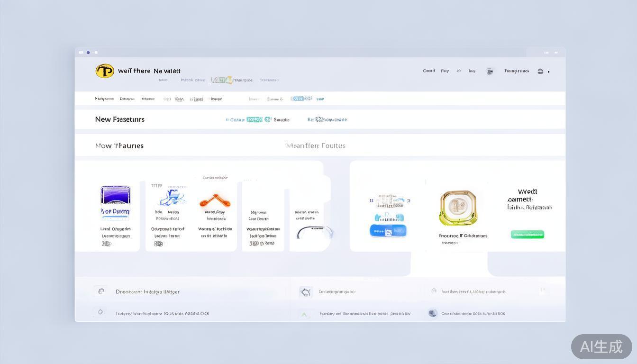Open the "New Fasetunrs" section heading
637x364 pixels.
pyautogui.click(x=119, y=119)
